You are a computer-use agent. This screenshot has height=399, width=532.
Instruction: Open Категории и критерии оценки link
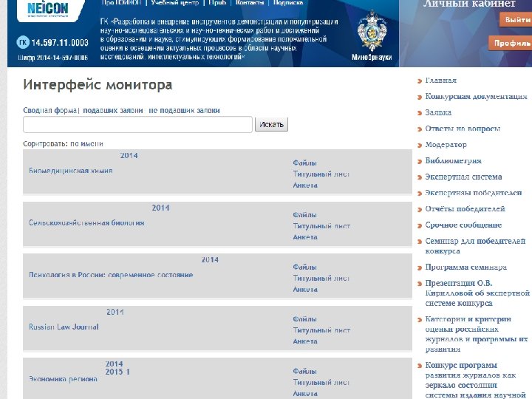click(x=477, y=334)
